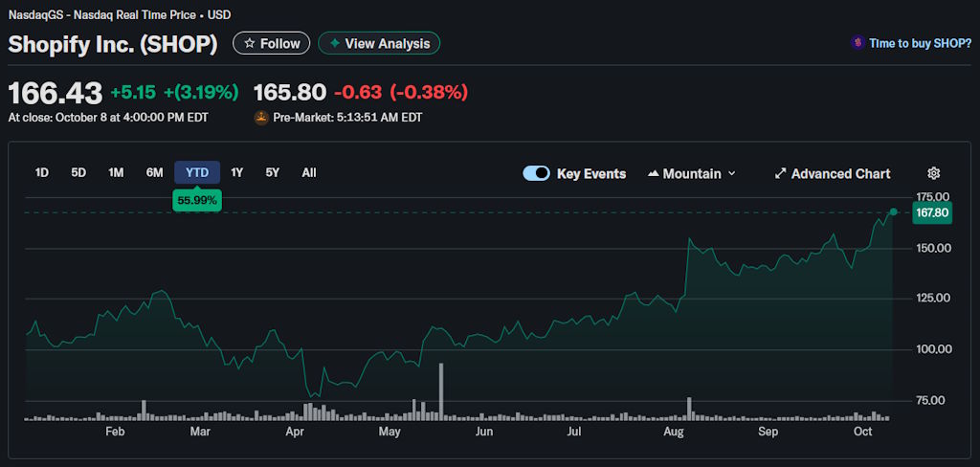Viewport: 980px width, 467px height.
Task: Select the 1M chart range
Action: coord(116,173)
